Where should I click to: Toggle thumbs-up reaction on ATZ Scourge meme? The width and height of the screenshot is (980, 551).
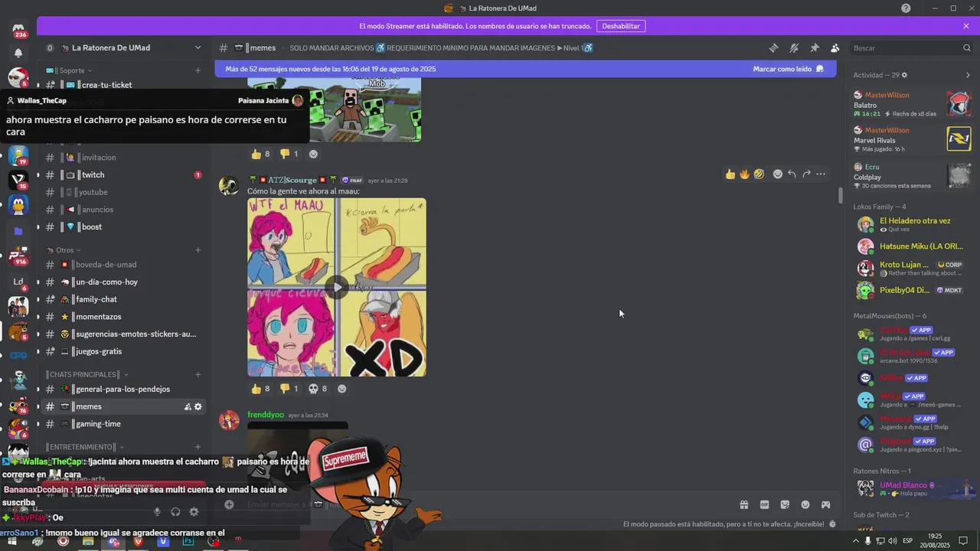tap(261, 389)
